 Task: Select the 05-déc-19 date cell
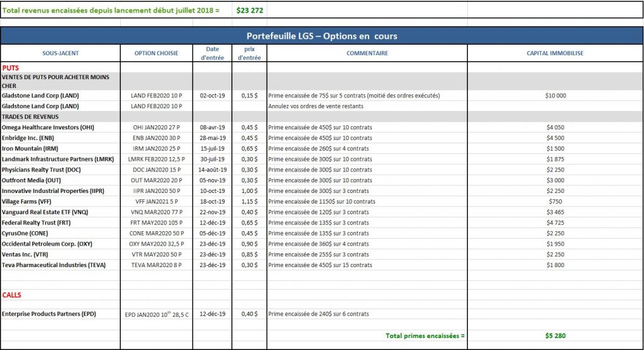213,234
